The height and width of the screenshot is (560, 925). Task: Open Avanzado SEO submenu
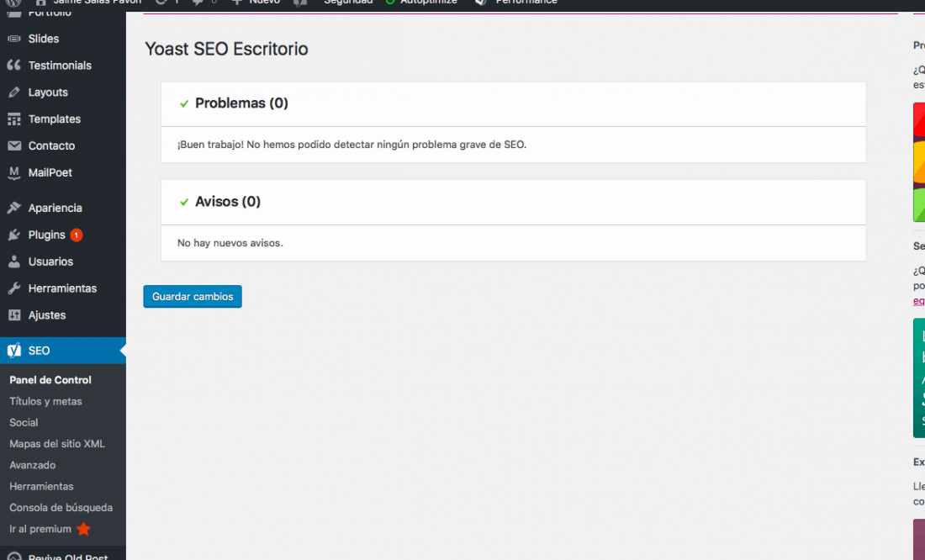pos(33,465)
